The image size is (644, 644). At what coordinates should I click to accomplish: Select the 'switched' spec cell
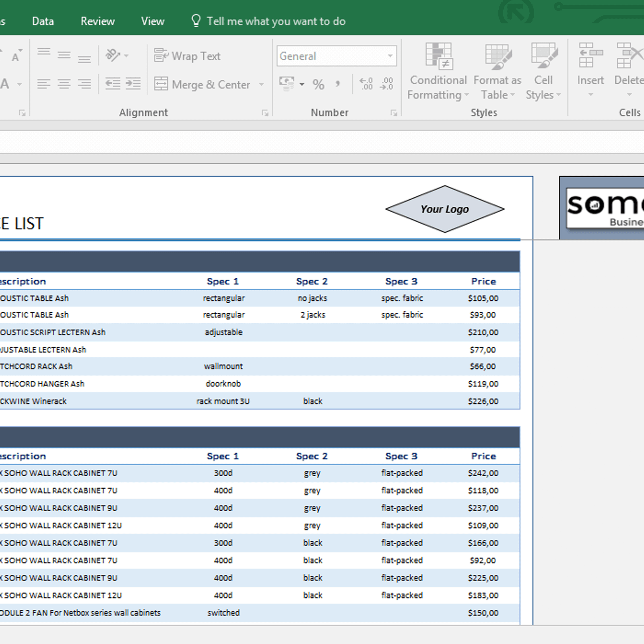(223, 613)
